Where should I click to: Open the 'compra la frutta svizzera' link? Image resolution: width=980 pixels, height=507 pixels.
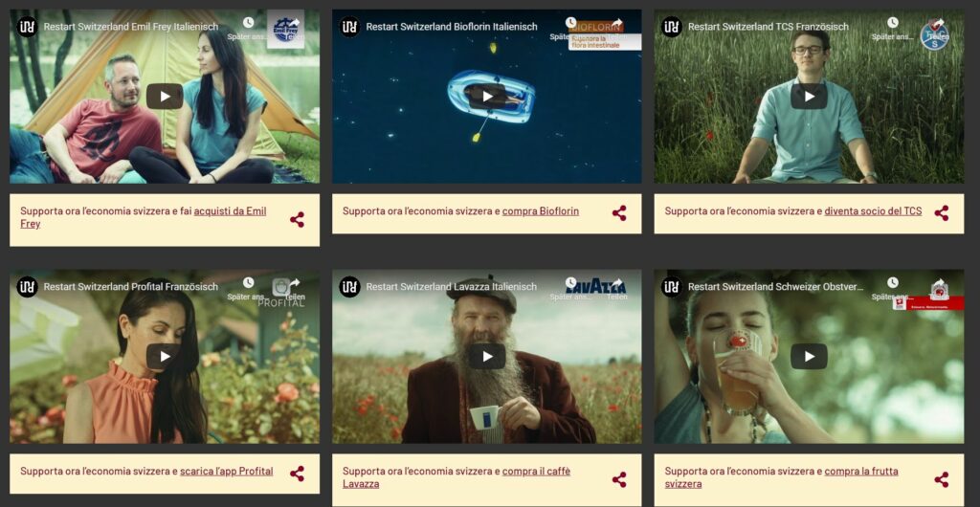pyautogui.click(x=781, y=477)
